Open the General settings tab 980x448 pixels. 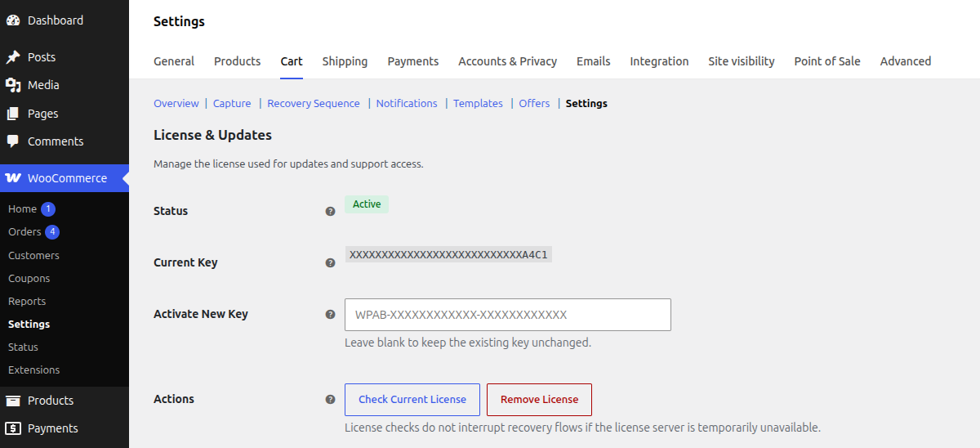(x=174, y=61)
